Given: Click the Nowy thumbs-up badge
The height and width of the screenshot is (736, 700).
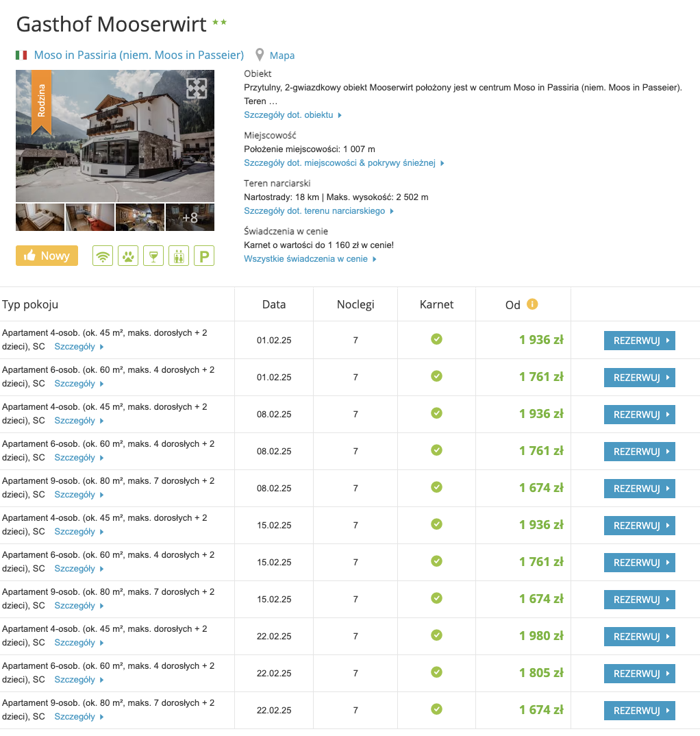Looking at the screenshot, I should [x=47, y=256].
